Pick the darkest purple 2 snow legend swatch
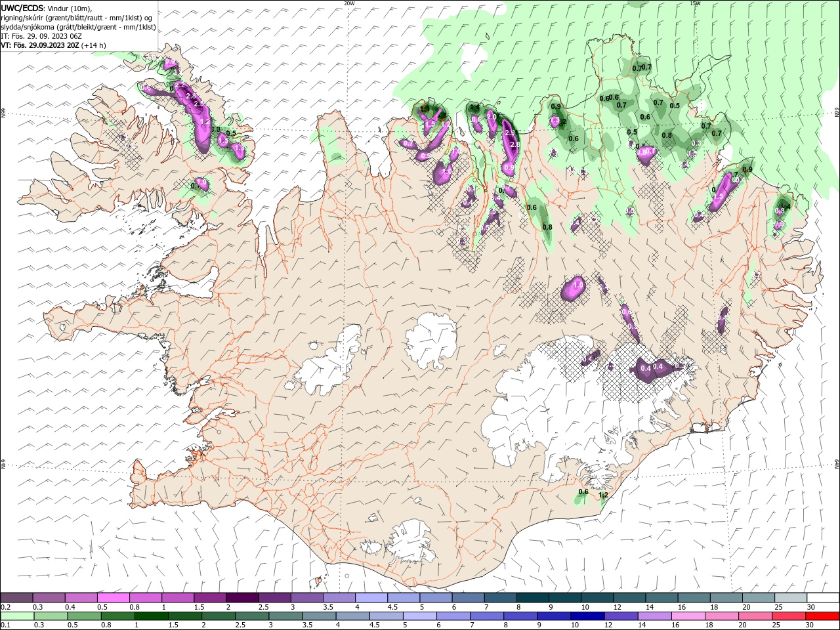840x630 pixels. 241,598
